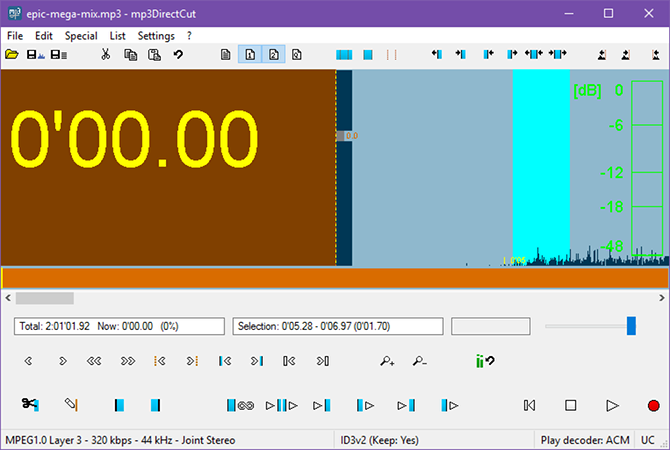Click the open file folder icon

[12, 55]
